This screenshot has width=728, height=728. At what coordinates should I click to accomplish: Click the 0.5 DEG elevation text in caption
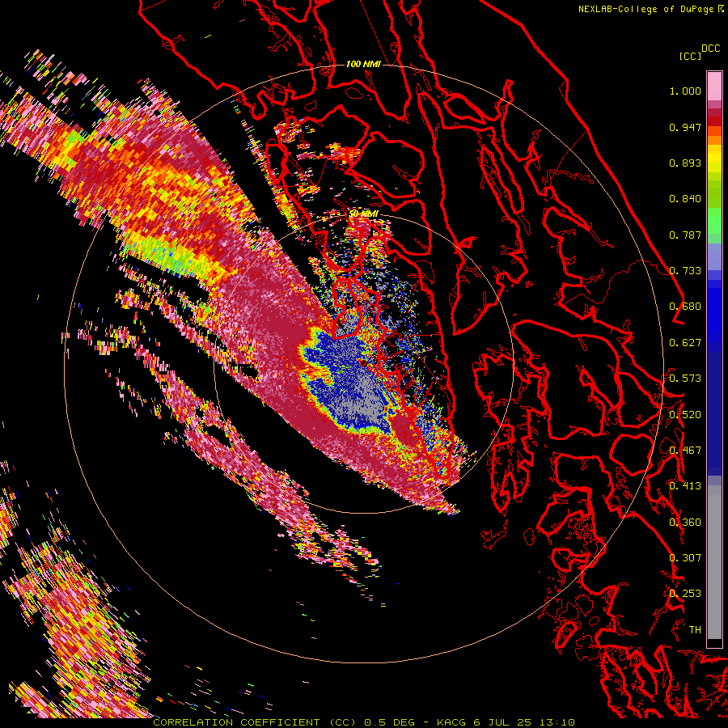coord(389,722)
